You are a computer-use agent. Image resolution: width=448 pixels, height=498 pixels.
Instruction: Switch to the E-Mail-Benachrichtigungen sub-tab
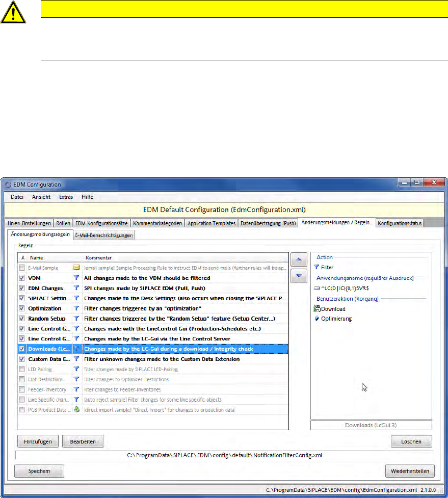[x=104, y=235]
